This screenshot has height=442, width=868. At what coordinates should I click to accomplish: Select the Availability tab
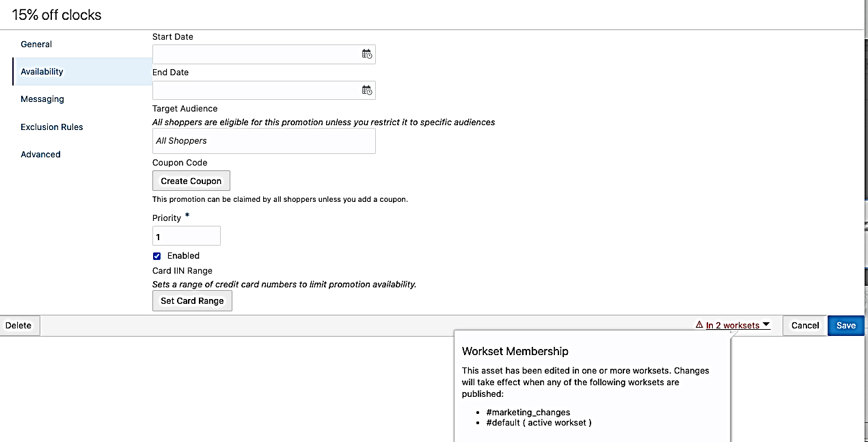click(x=42, y=72)
